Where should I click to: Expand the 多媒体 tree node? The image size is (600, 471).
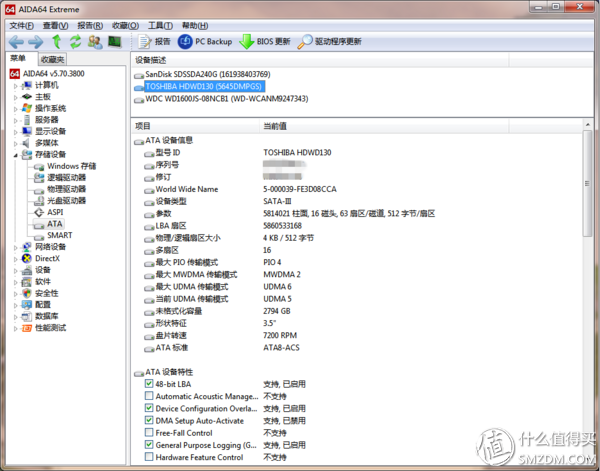click(16, 143)
